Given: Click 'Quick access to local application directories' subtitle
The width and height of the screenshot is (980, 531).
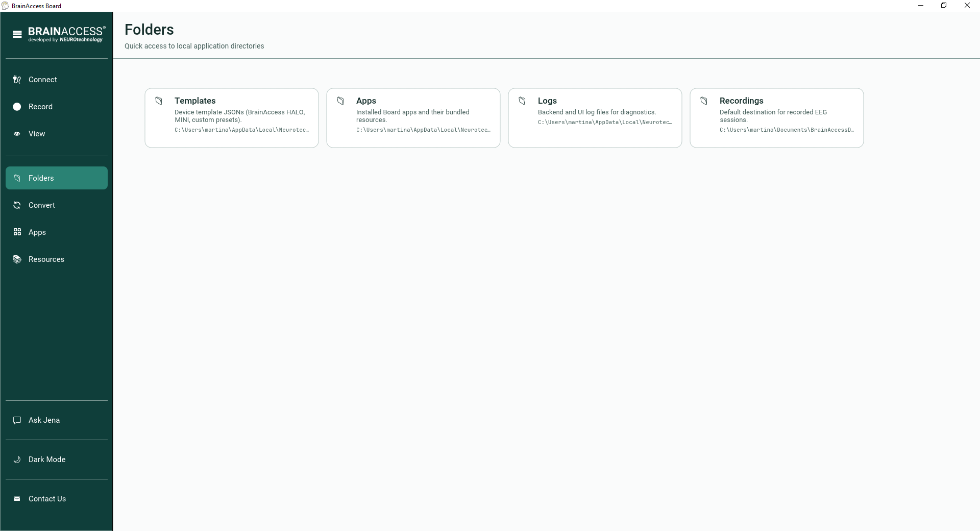Looking at the screenshot, I should tap(194, 46).
